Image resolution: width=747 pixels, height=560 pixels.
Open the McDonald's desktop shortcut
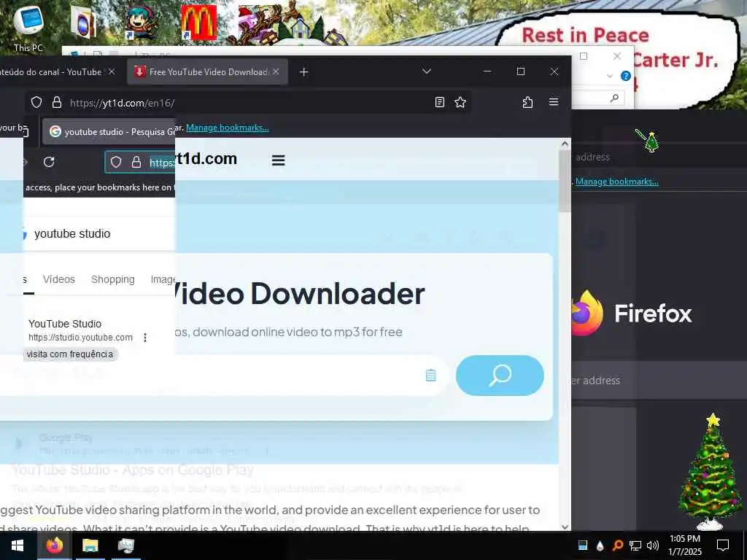[x=198, y=22]
